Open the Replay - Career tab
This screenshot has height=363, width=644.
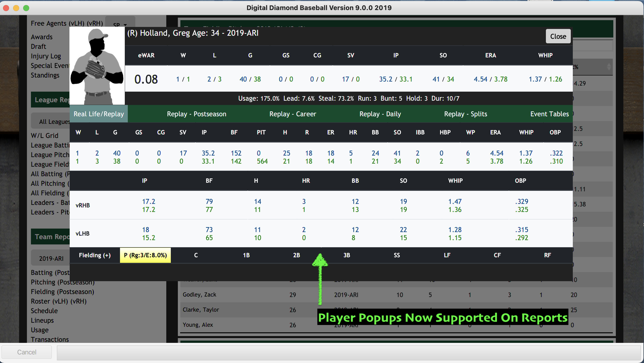293,114
